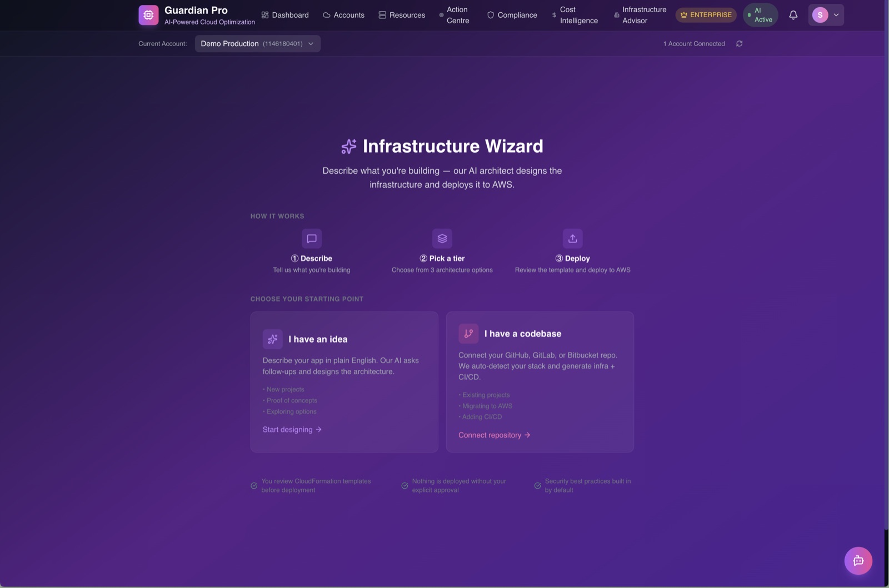The height and width of the screenshot is (588, 889).
Task: Go to the Dashboard nav item
Action: click(x=285, y=15)
